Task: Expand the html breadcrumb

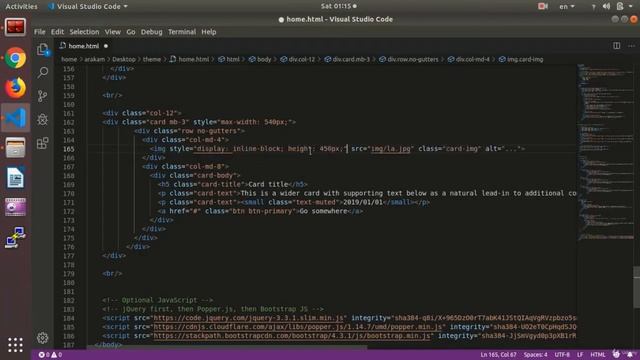Action: (229, 59)
